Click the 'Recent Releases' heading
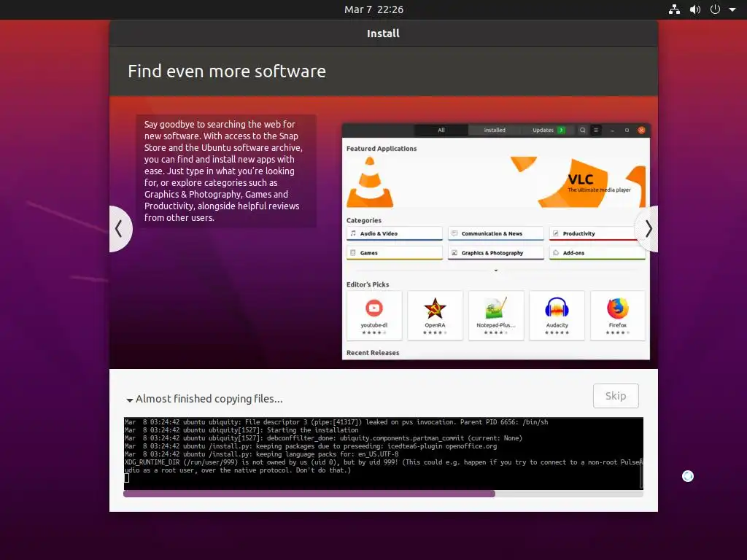The height and width of the screenshot is (560, 747). coord(373,353)
